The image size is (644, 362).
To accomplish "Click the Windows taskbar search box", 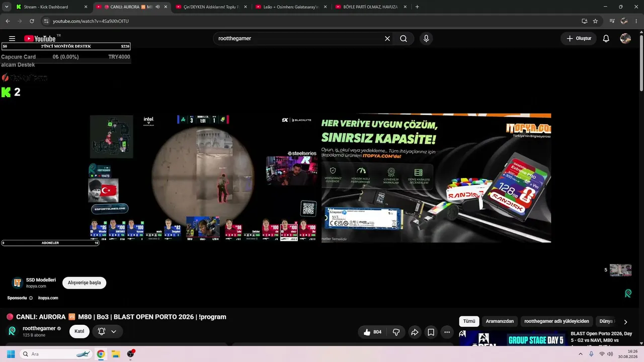I will point(57,354).
